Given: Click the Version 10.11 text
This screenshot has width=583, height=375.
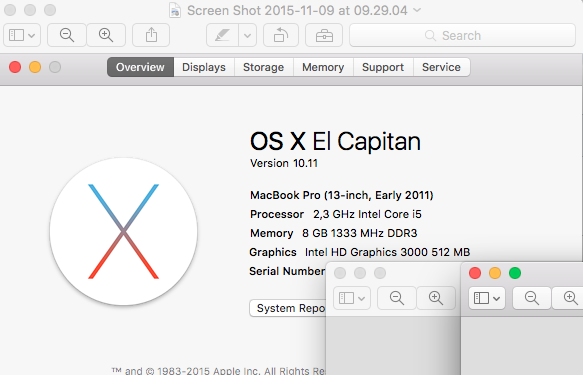Looking at the screenshot, I should (x=284, y=163).
